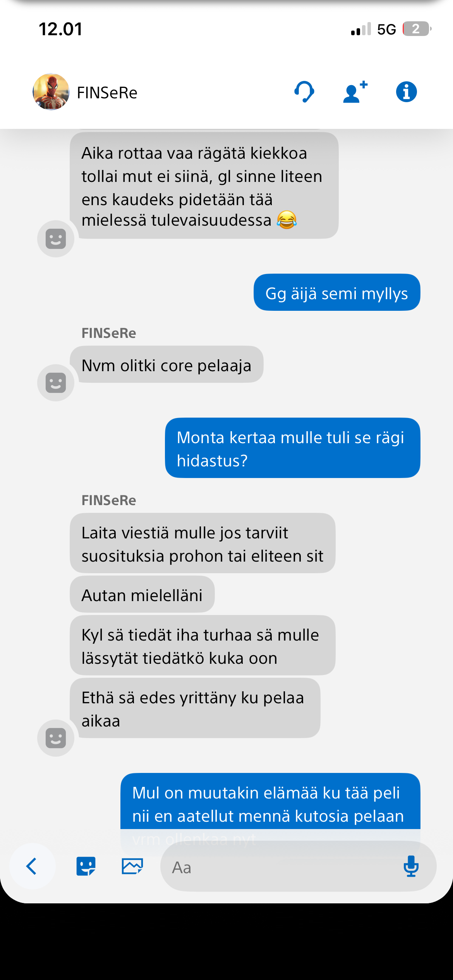Tap the 'Kyl sä tiedät' message bubble
Screen dimensions: 453x980
[x=202, y=646]
